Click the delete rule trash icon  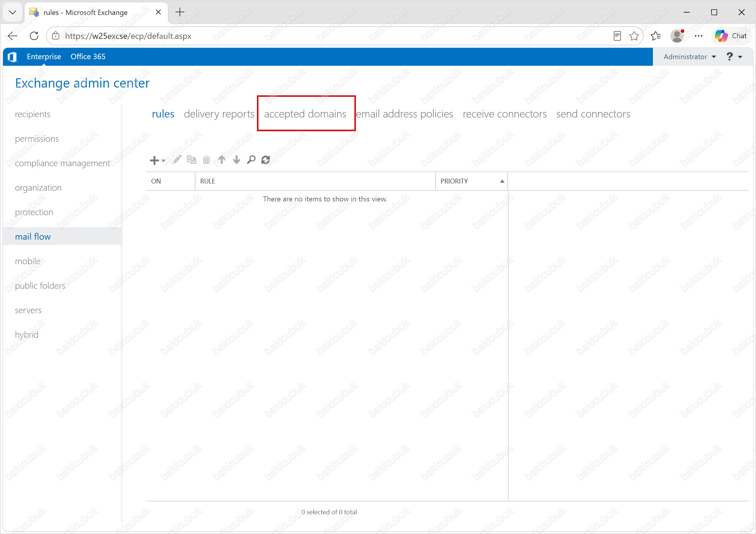coord(206,160)
